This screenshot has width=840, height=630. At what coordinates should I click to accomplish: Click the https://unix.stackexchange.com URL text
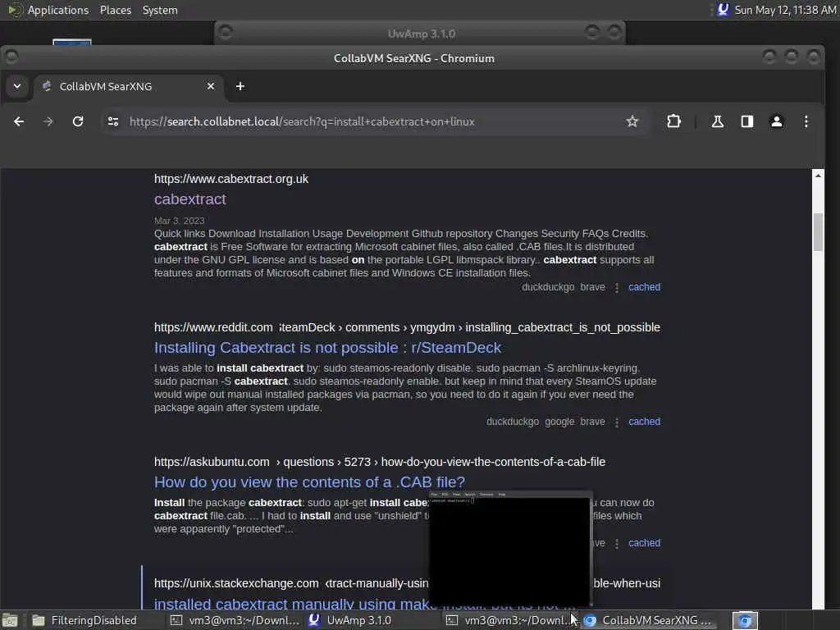236,583
